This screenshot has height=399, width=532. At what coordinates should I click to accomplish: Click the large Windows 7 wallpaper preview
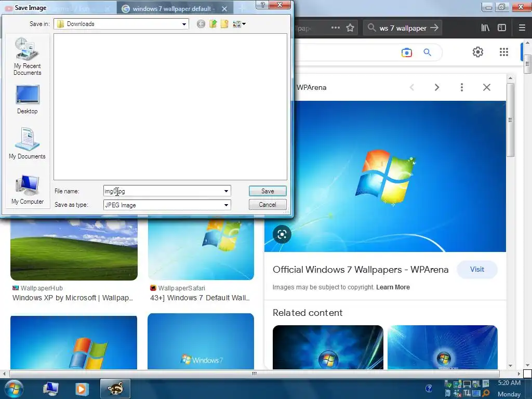pos(400,176)
